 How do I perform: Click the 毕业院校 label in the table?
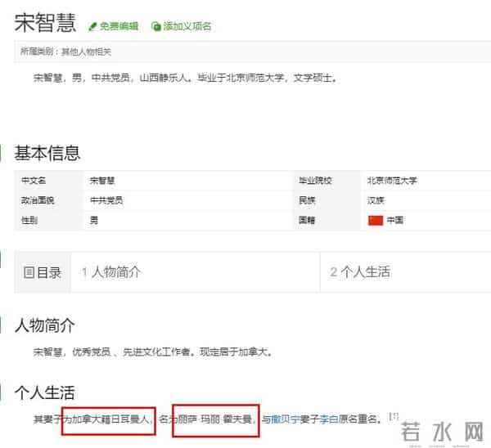[315, 181]
